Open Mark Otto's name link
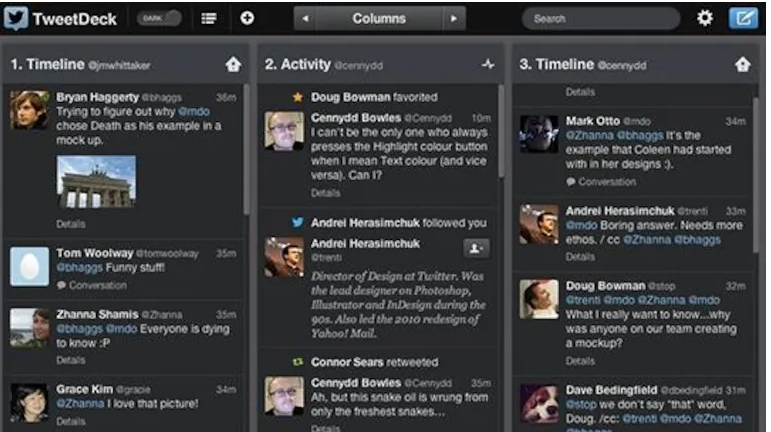 [593, 121]
